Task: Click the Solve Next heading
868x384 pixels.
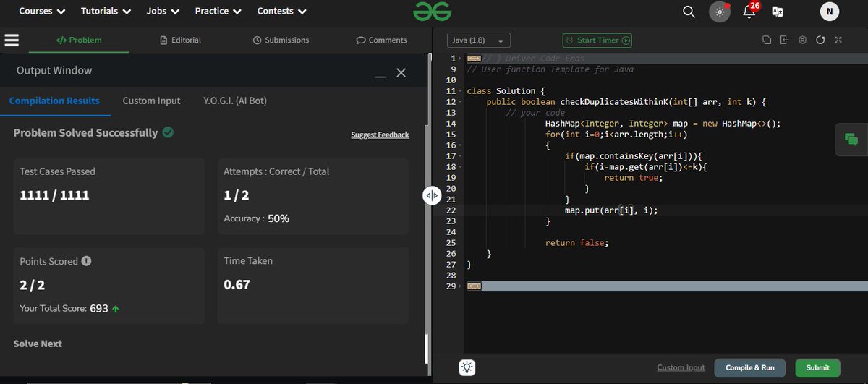Action: click(38, 344)
